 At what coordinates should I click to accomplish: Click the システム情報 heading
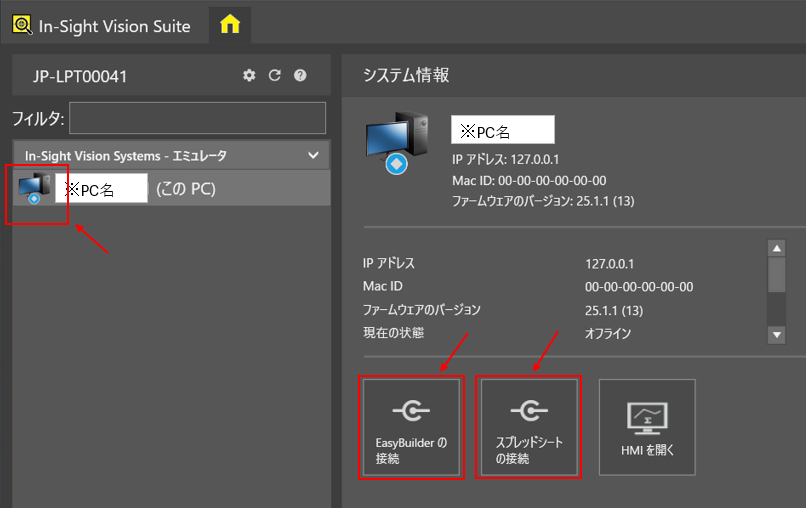click(x=406, y=75)
